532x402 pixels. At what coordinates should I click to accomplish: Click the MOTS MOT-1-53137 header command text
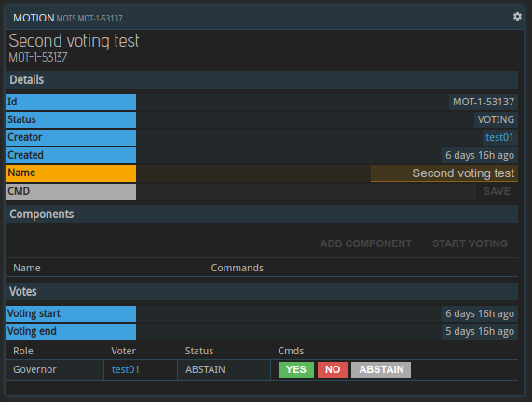(x=89, y=19)
